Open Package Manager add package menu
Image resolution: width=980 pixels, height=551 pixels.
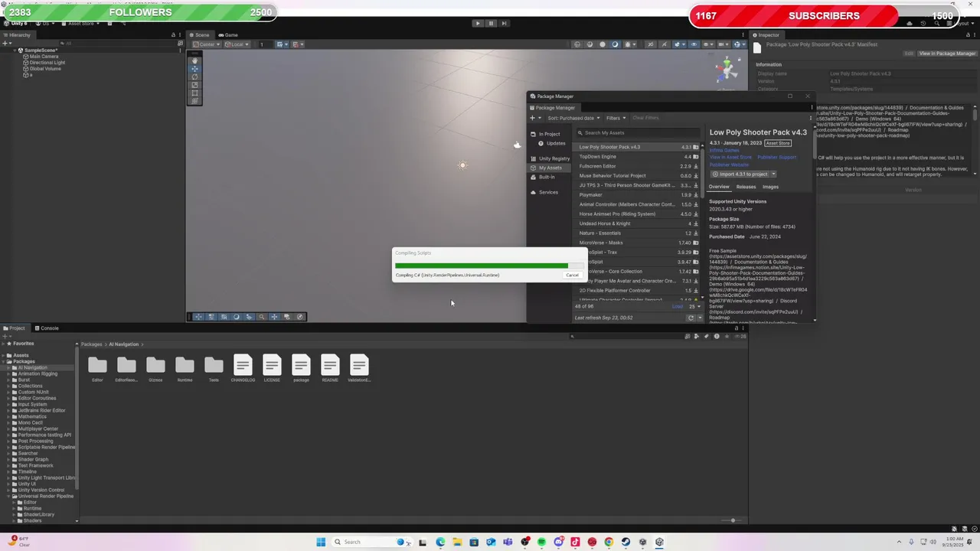tap(536, 118)
